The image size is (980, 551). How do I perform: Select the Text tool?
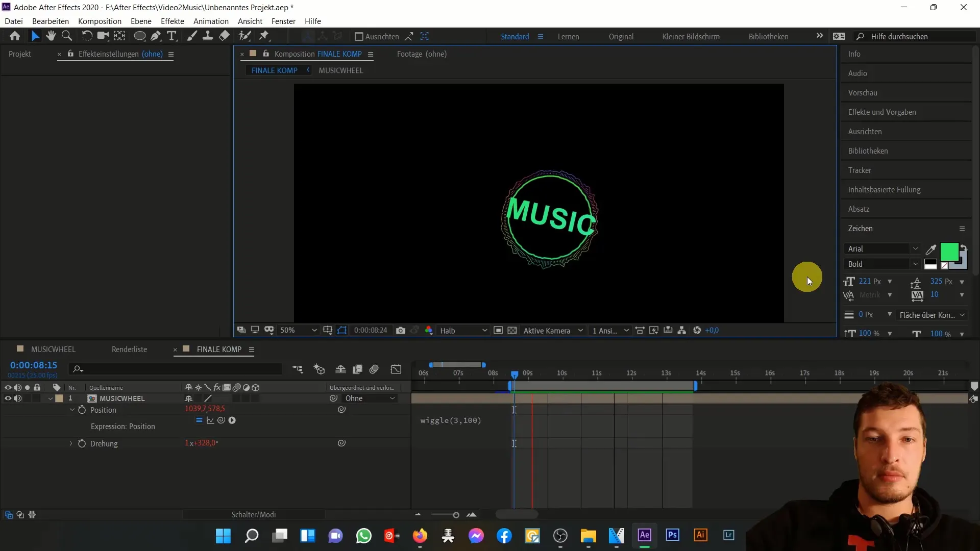(x=172, y=36)
